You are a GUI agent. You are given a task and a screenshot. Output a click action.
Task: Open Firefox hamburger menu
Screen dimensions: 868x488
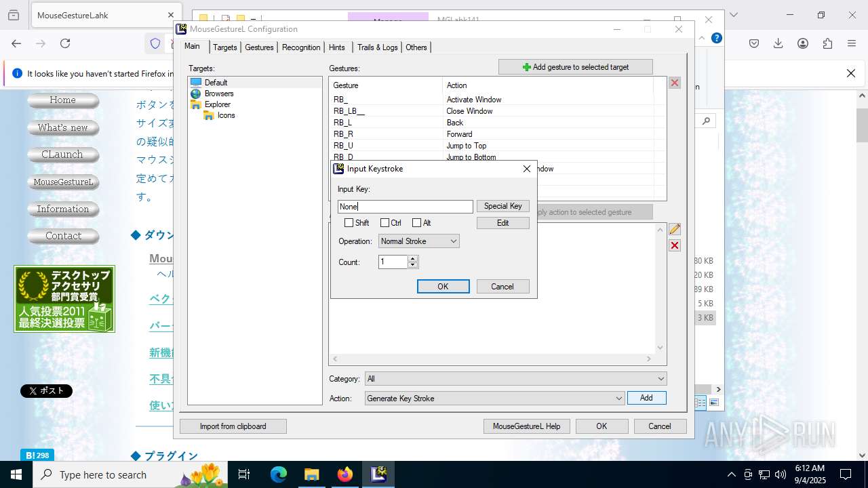[852, 43]
